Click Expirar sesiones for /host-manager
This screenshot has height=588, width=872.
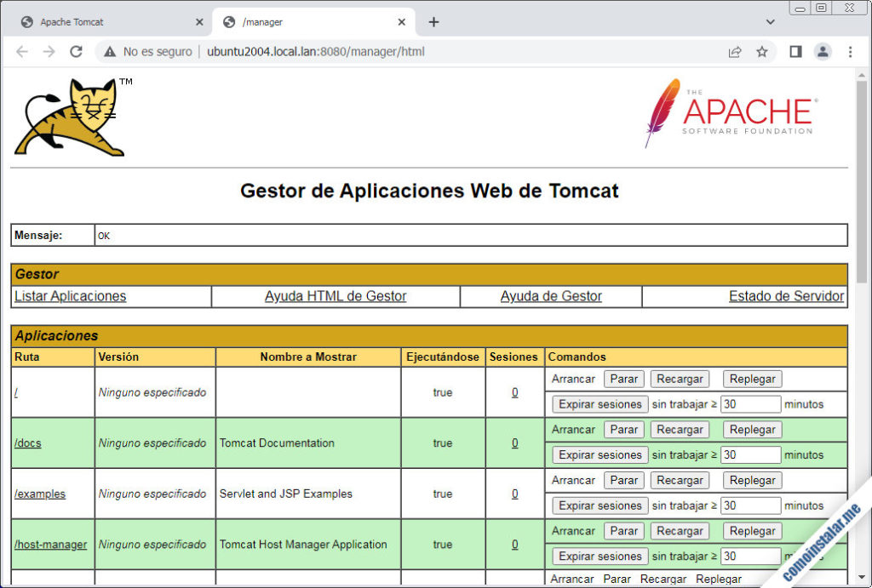tap(599, 556)
